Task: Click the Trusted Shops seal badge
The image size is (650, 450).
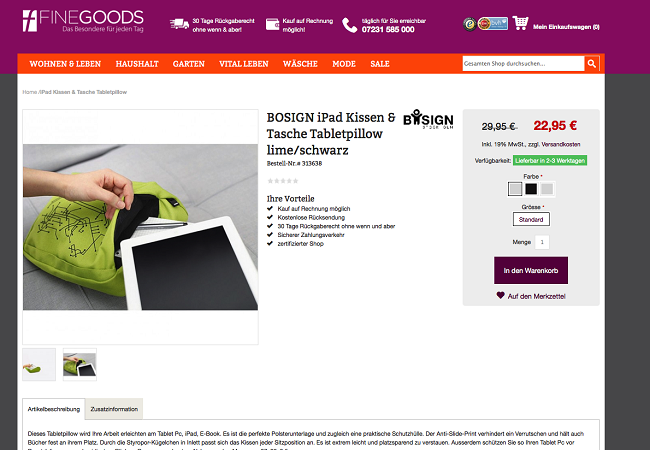Action: [469, 24]
